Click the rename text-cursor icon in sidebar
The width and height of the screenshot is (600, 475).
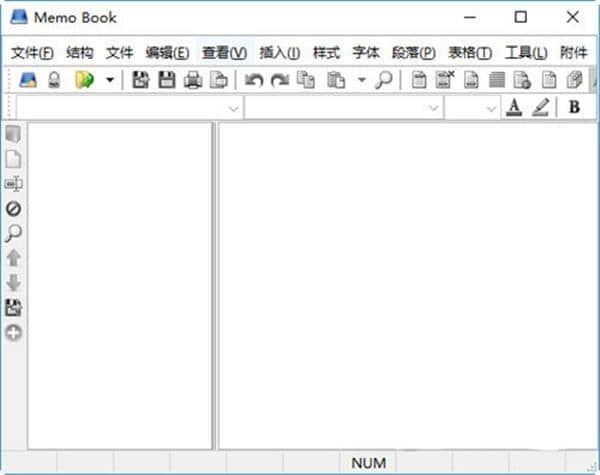(x=14, y=184)
